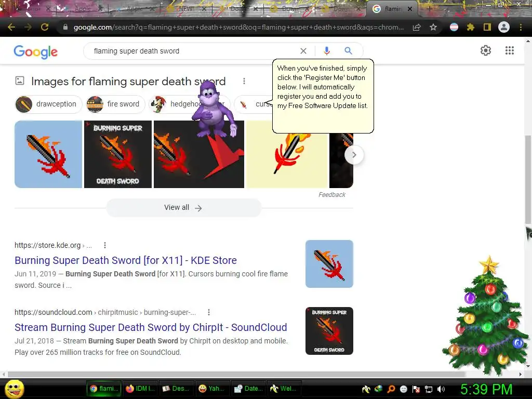Open more options beside Images heading

(244, 81)
